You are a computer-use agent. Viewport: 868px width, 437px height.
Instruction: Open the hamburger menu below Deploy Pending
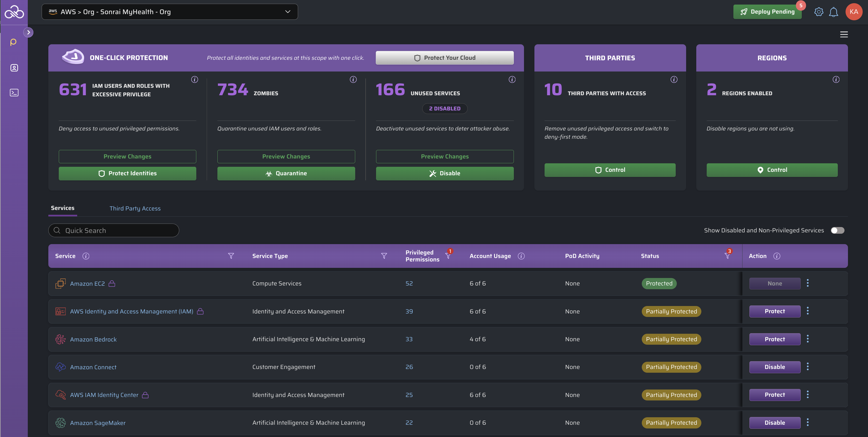tap(844, 34)
